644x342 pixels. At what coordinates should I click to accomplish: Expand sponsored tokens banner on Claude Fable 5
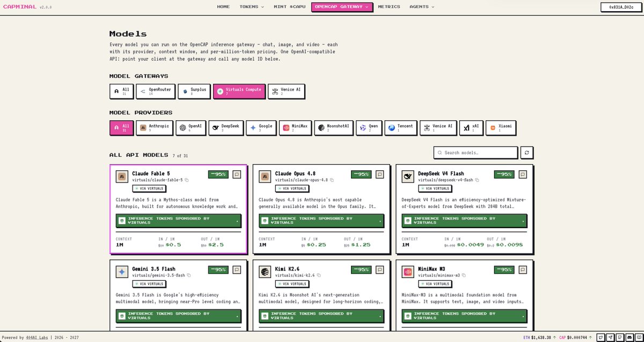pyautogui.click(x=179, y=221)
